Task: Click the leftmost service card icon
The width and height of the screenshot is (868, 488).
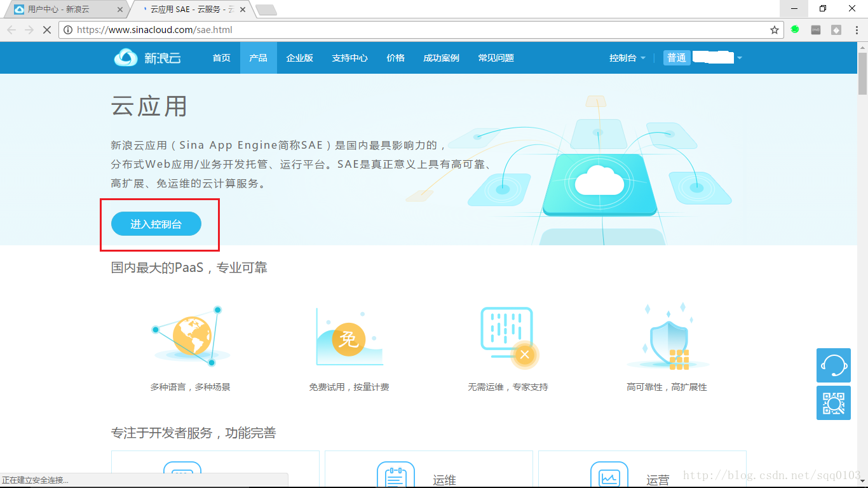Action: [182, 475]
